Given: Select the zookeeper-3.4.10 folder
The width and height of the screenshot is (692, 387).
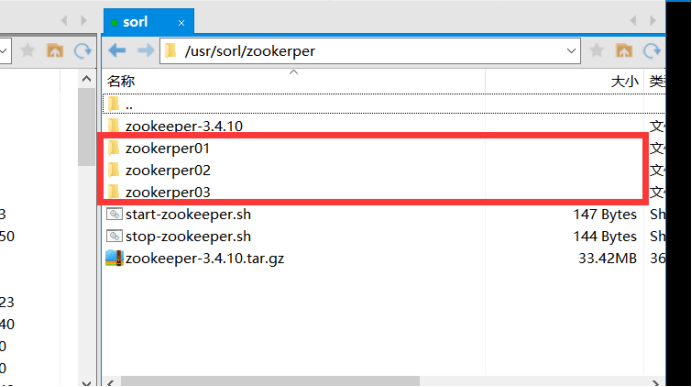Looking at the screenshot, I should 384,126.
